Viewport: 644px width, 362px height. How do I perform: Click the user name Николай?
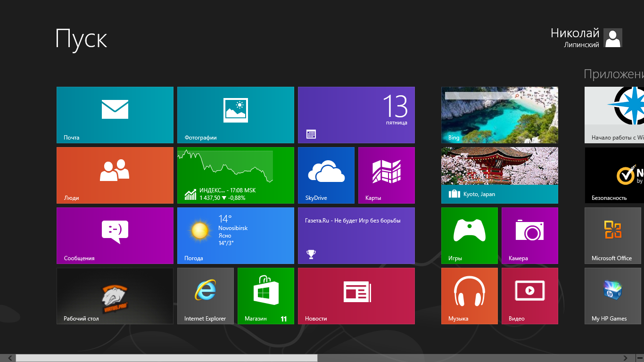[x=575, y=33]
